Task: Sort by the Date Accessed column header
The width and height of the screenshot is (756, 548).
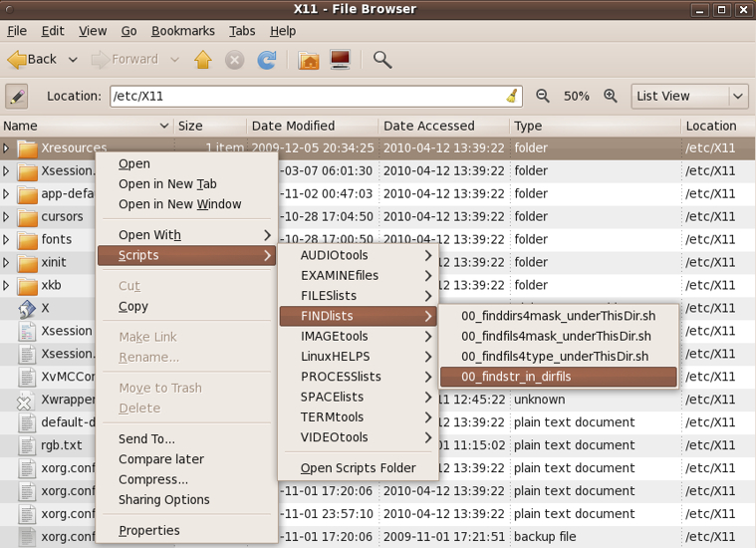Action: [429, 127]
